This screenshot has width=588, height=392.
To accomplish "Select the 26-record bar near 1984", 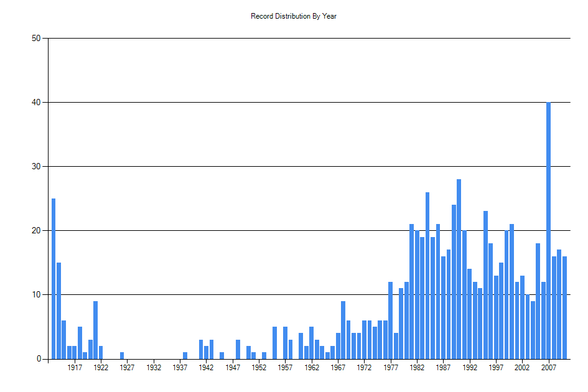I will coord(426,274).
